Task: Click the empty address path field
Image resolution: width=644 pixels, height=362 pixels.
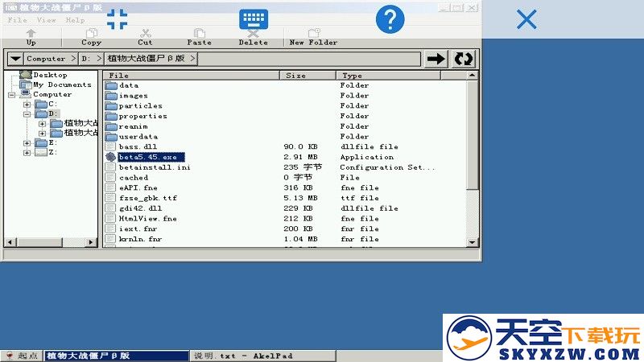Action: [x=309, y=59]
